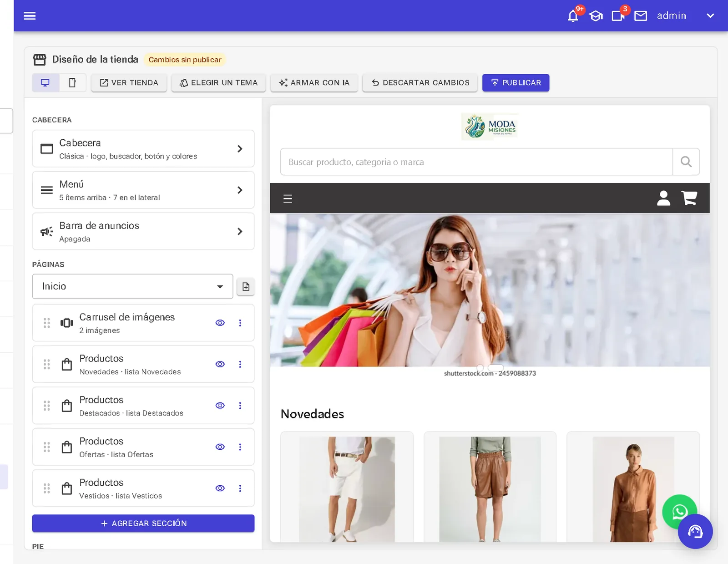Click DESCARTAR CAMBIOS button
This screenshot has width=728, height=564.
point(420,83)
